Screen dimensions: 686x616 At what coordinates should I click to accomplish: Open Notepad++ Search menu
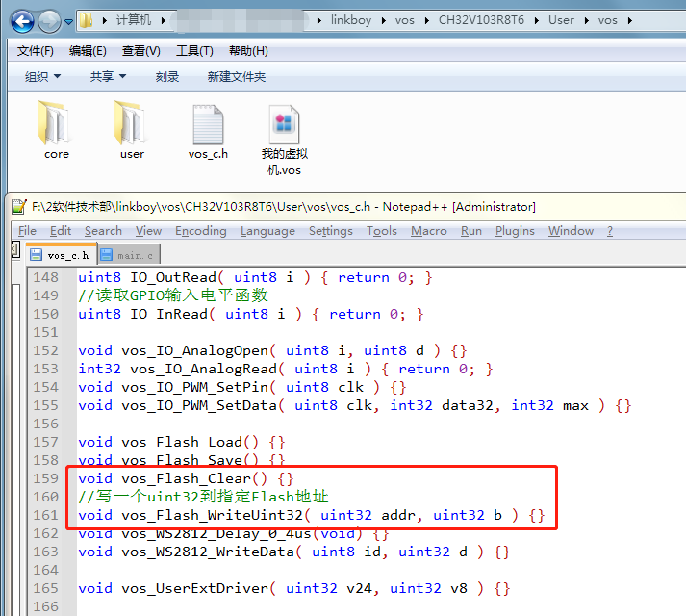103,231
